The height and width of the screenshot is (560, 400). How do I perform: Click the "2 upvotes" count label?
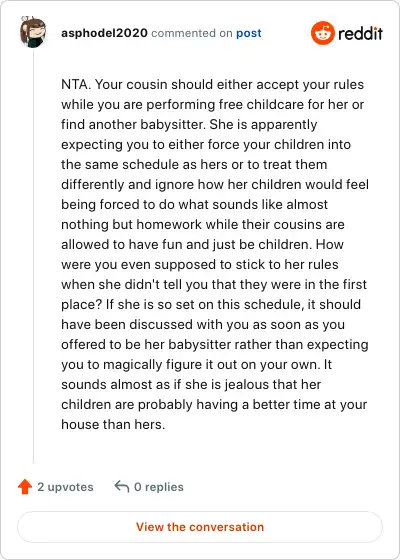65,487
